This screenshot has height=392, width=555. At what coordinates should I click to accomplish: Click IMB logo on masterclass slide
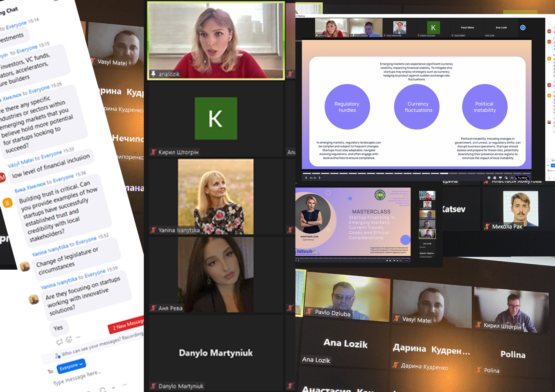(380, 195)
